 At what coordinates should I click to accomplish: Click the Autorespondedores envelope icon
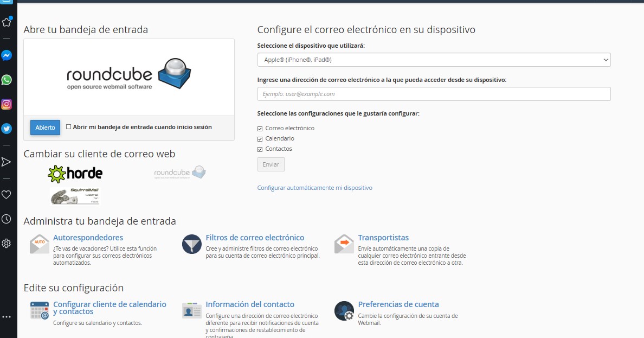[39, 244]
